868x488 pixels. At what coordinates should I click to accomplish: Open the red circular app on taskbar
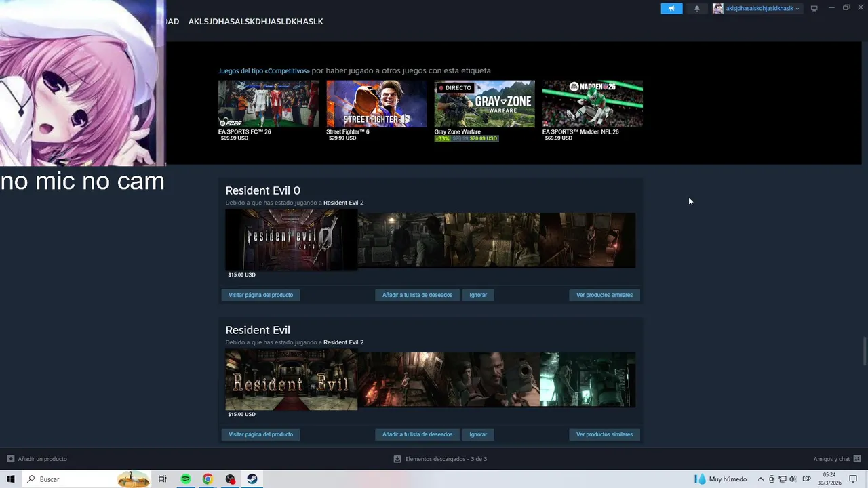point(230,479)
